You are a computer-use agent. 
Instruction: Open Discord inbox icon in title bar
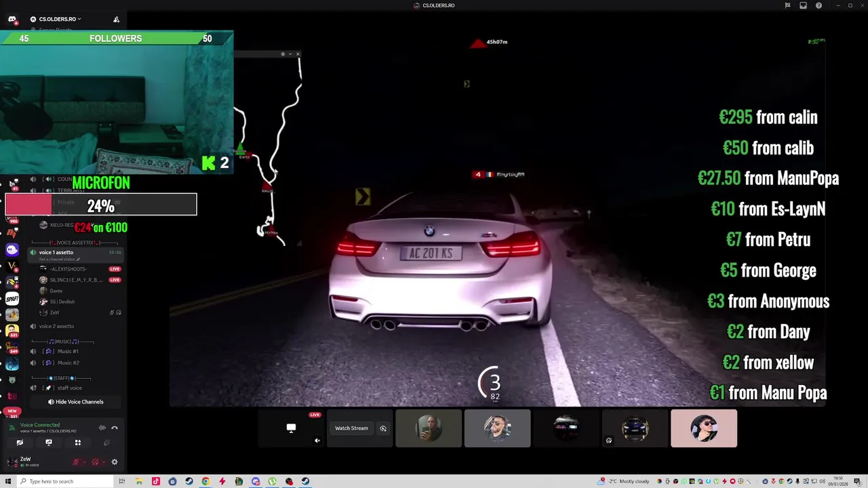pos(803,5)
